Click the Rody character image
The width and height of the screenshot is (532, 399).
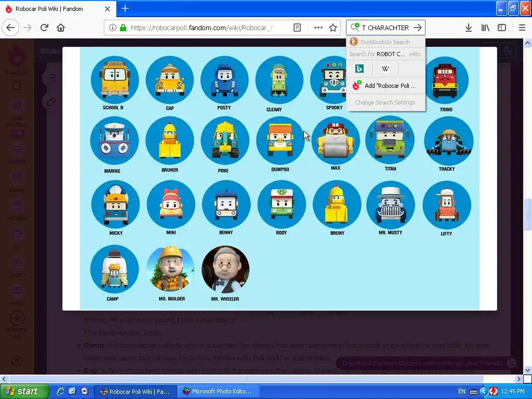(x=282, y=204)
